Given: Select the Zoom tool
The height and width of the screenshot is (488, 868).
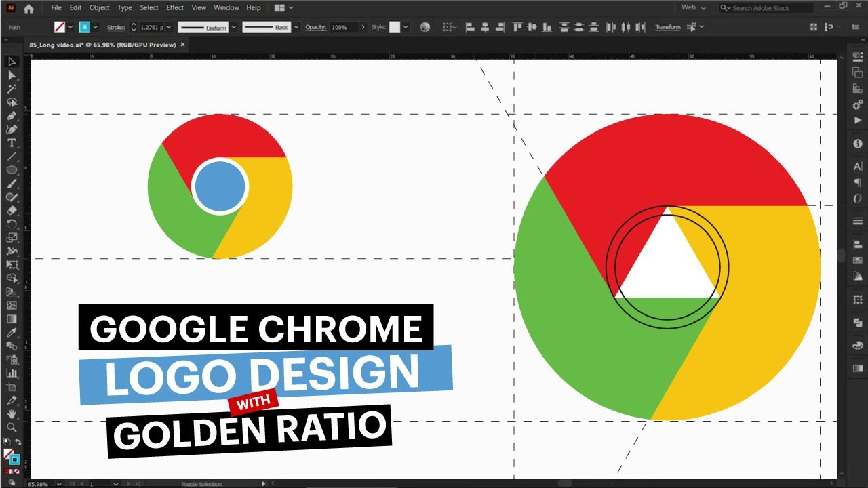Looking at the screenshot, I should click(12, 427).
